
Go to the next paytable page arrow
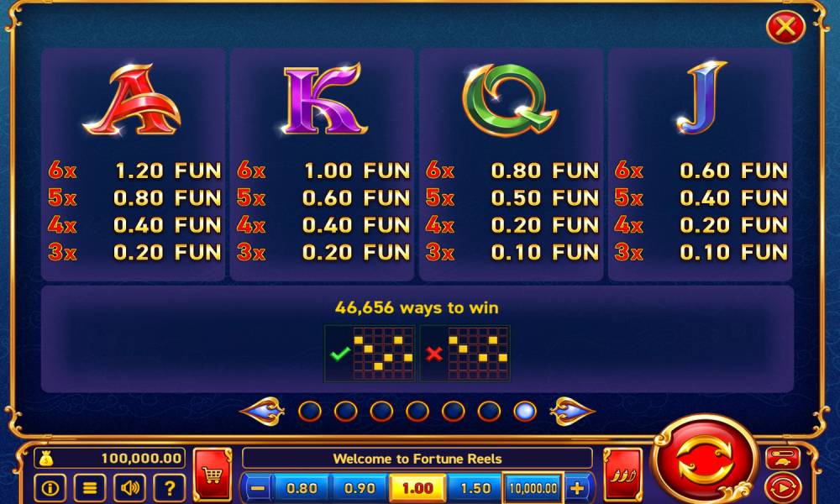point(572,411)
